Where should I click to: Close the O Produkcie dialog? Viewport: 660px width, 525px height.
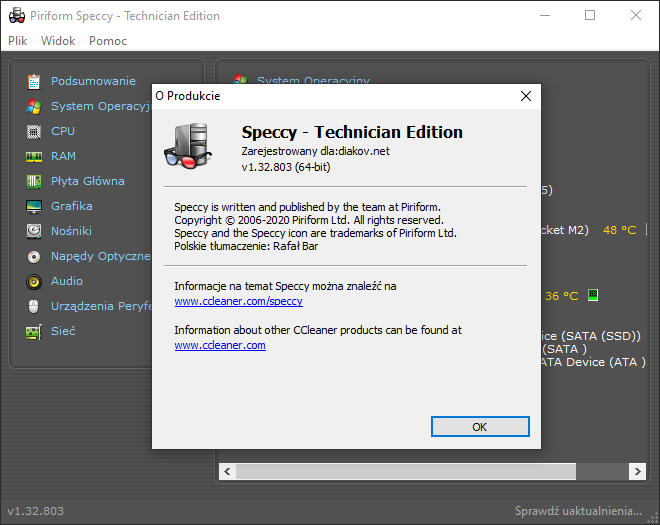(x=526, y=96)
